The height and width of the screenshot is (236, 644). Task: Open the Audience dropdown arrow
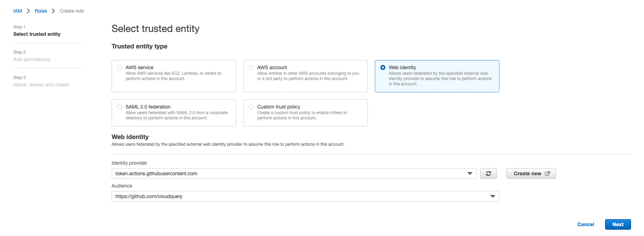pos(493,196)
